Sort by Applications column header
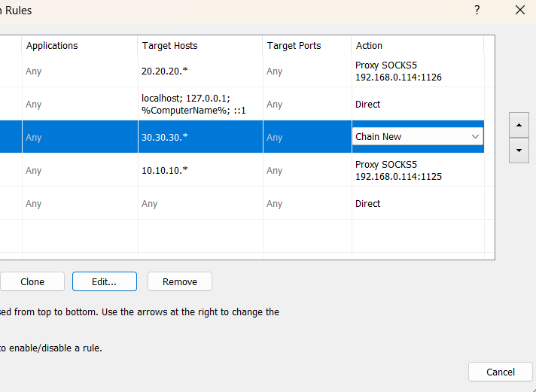This screenshot has height=392, width=536. pos(52,46)
